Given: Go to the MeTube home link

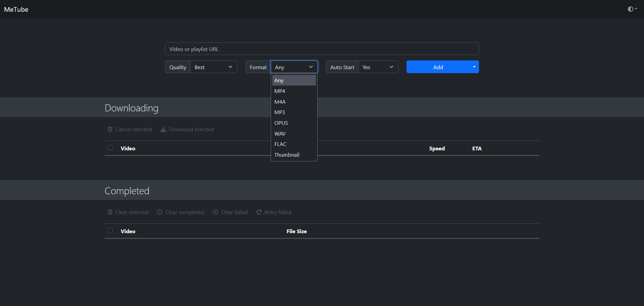Looking at the screenshot, I should (x=16, y=9).
